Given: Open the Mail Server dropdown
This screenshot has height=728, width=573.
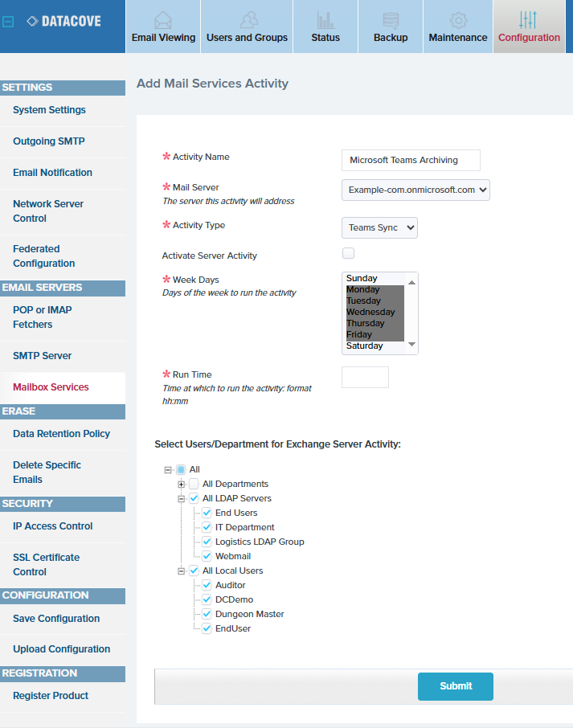Looking at the screenshot, I should (x=415, y=190).
